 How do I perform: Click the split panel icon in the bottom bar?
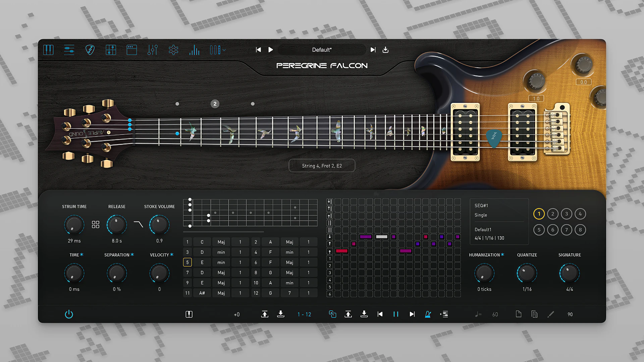click(189, 314)
